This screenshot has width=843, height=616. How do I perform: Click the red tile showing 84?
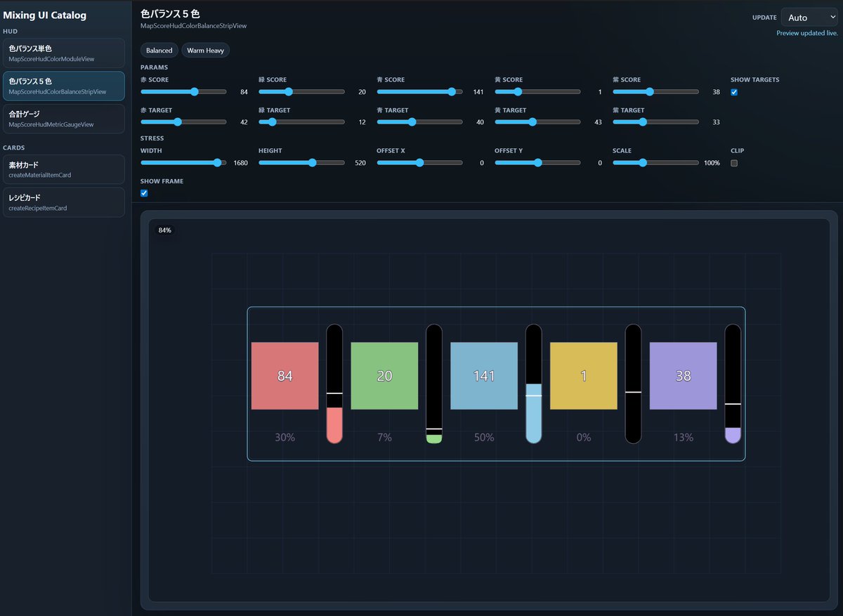pos(285,376)
